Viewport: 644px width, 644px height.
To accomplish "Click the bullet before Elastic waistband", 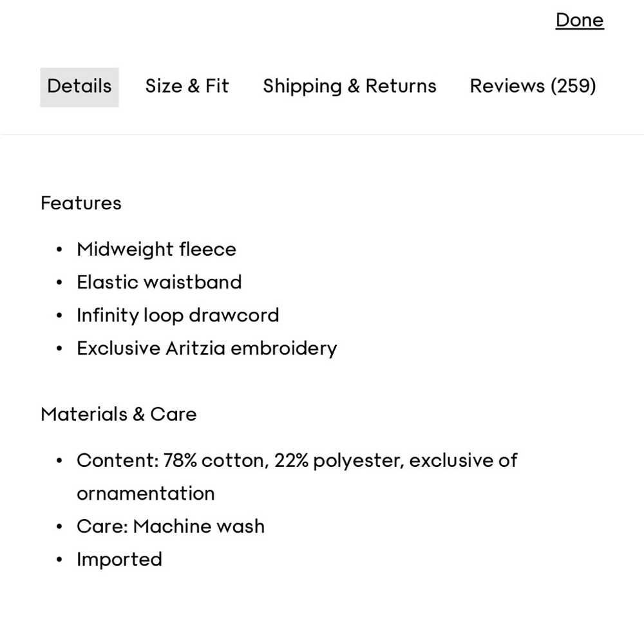I will pyautogui.click(x=59, y=283).
